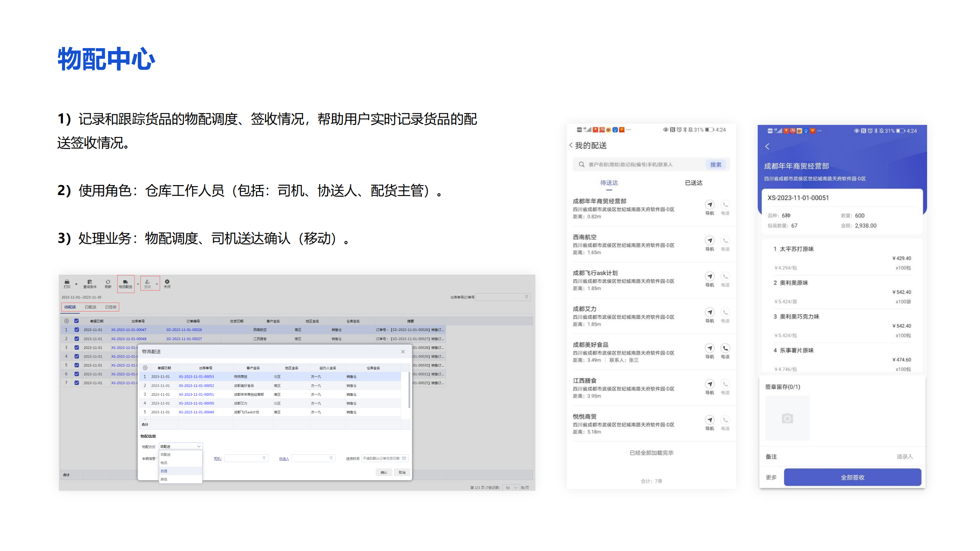Uncheck row 7 checkbox in delivery list

click(x=76, y=383)
